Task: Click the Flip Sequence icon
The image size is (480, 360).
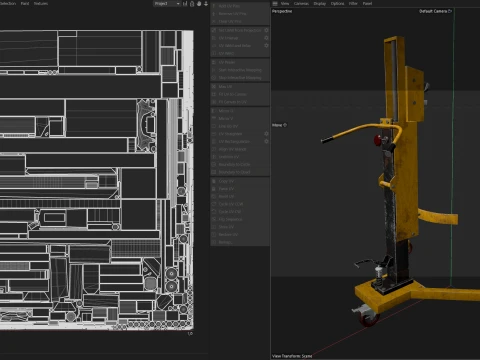Action: tap(214, 219)
